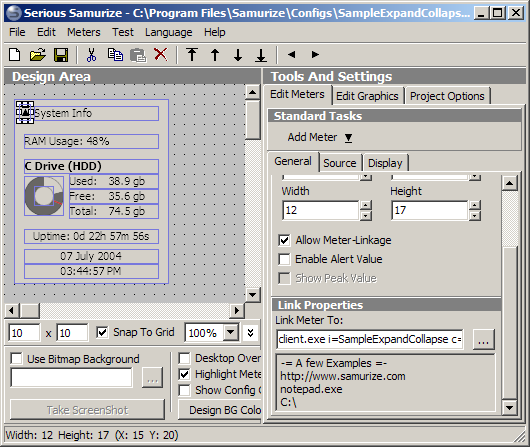Image resolution: width=530 pixels, height=447 pixels.
Task: Select the General tab
Action: coord(293,161)
